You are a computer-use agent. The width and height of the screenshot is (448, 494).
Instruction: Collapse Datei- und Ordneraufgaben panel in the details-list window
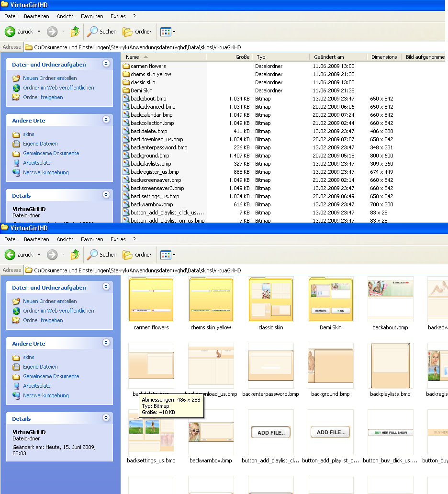[x=106, y=64]
